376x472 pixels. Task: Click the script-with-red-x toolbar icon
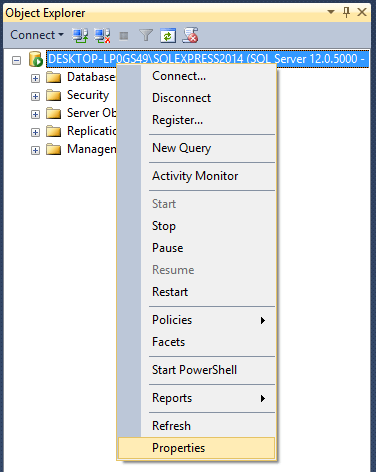pyautogui.click(x=190, y=35)
